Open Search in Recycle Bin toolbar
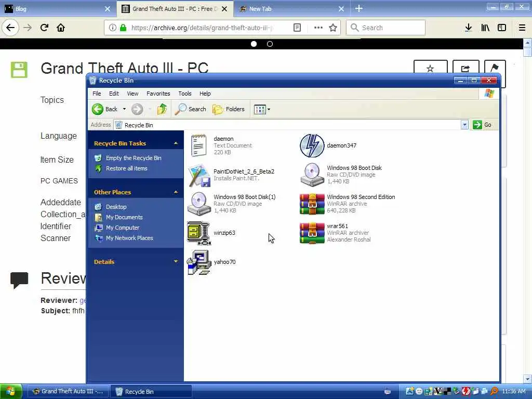Viewport: 532px width, 399px height. (191, 109)
